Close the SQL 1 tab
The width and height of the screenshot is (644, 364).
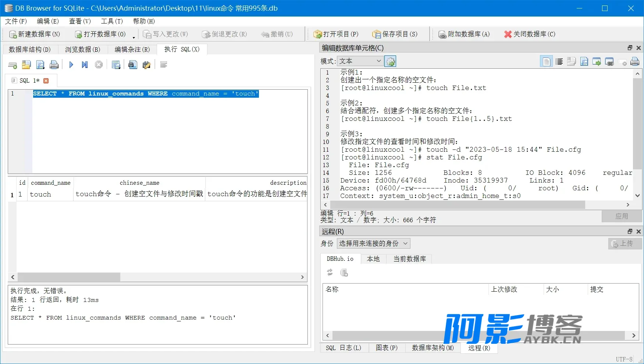pos(46,81)
